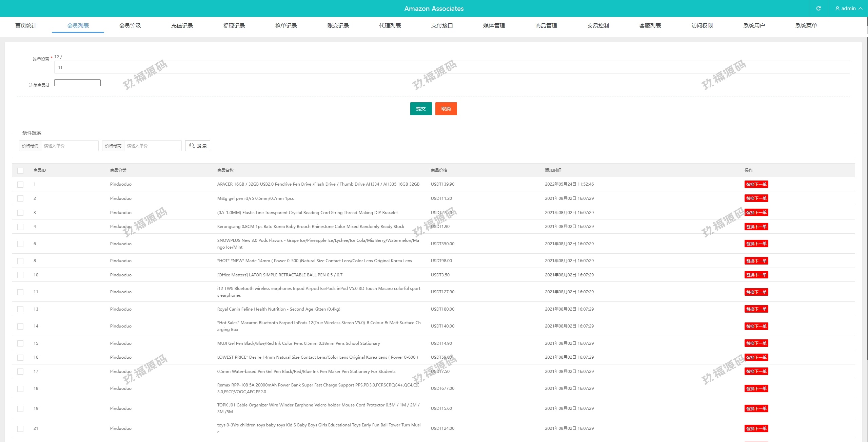The height and width of the screenshot is (442, 868).
Task: Click 替换下一单 for product ID 2
Action: pyautogui.click(x=756, y=198)
